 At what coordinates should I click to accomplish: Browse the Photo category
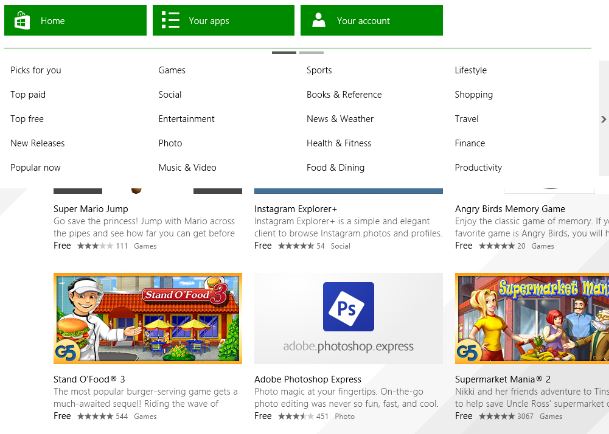[170, 143]
